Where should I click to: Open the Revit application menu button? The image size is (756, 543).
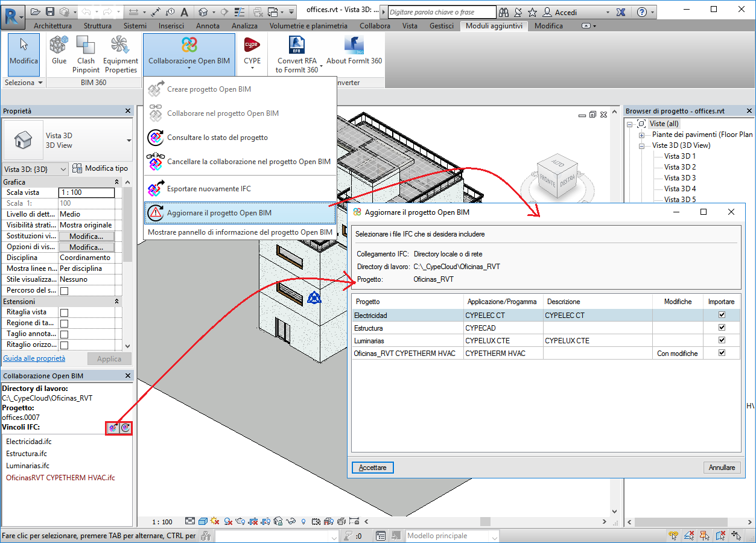(x=13, y=16)
